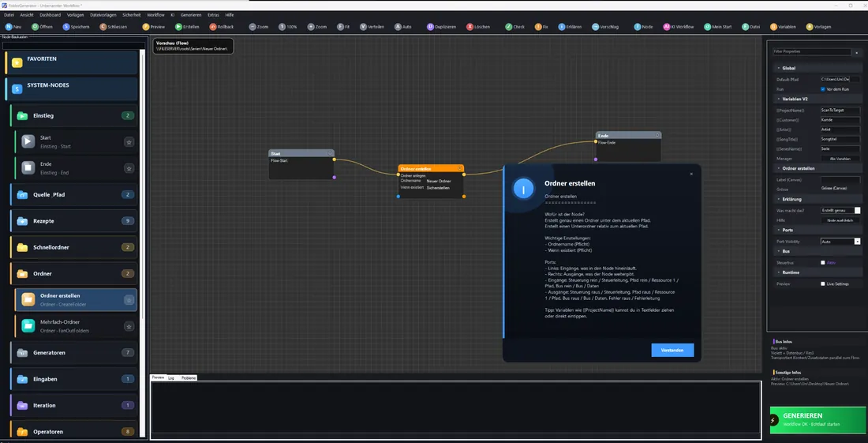Click the Öffnen toolbar icon
This screenshot has width=868, height=443.
pyautogui.click(x=35, y=27)
